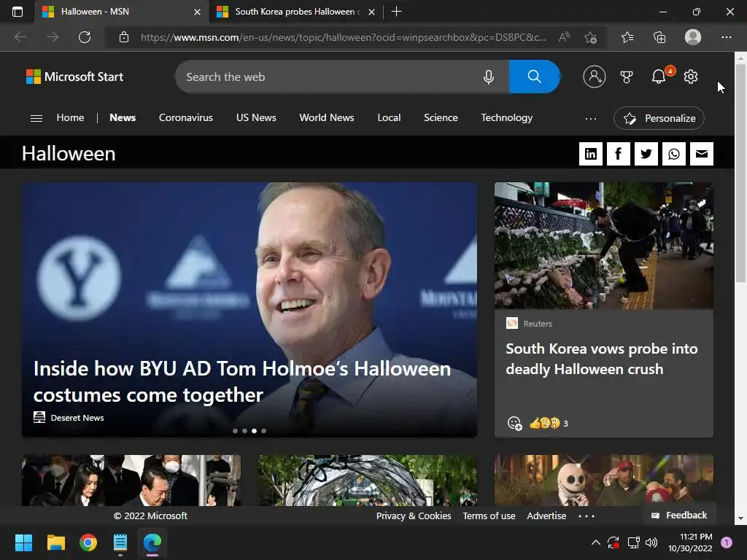Open File Explorer from the taskbar
Image resolution: width=747 pixels, height=560 pixels.
pyautogui.click(x=55, y=542)
